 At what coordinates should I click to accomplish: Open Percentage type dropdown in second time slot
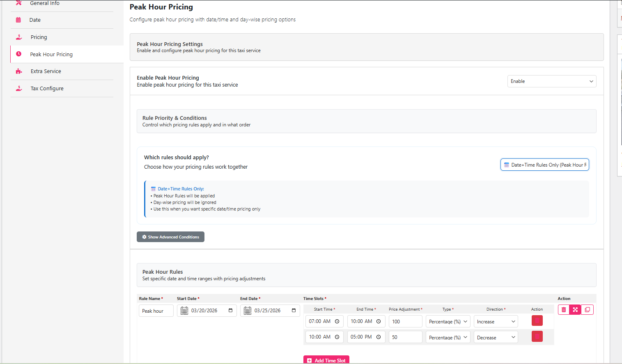[x=448, y=337]
